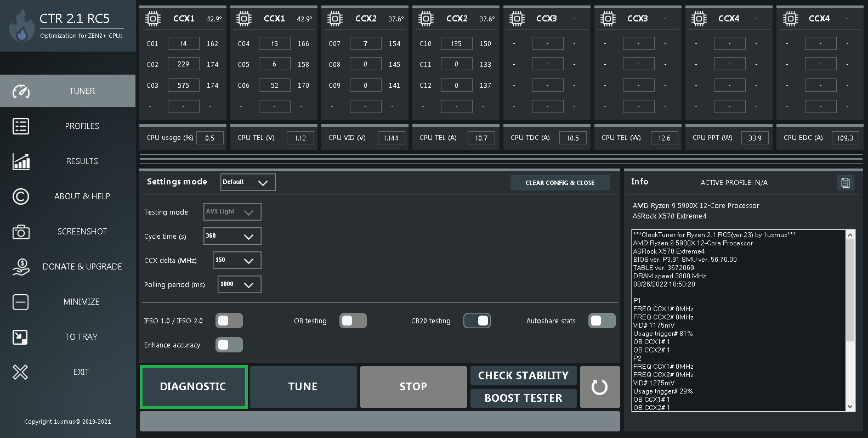Click the second CCX1 chip icon
Image resolution: width=868 pixels, height=438 pixels.
click(243, 19)
